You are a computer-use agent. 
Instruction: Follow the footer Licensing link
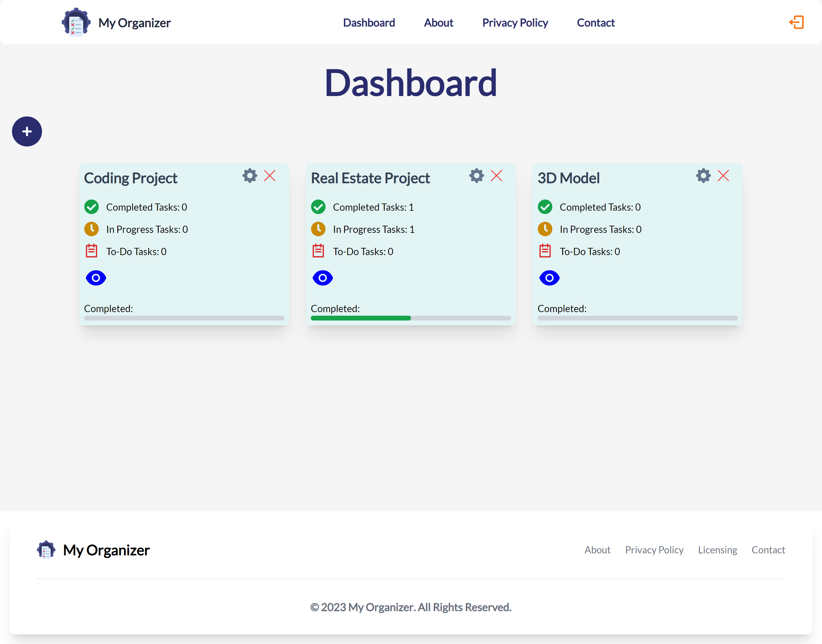[x=718, y=550]
